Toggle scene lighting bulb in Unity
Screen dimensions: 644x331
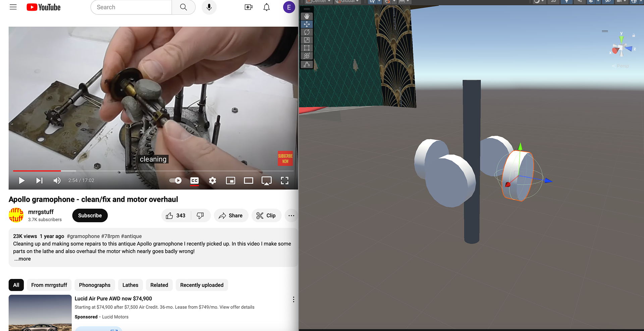click(567, 1)
